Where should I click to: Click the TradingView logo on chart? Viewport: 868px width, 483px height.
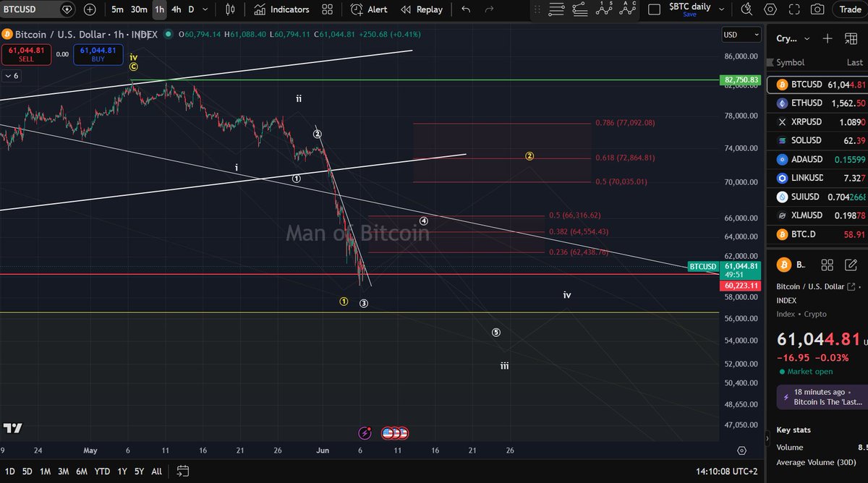point(12,428)
